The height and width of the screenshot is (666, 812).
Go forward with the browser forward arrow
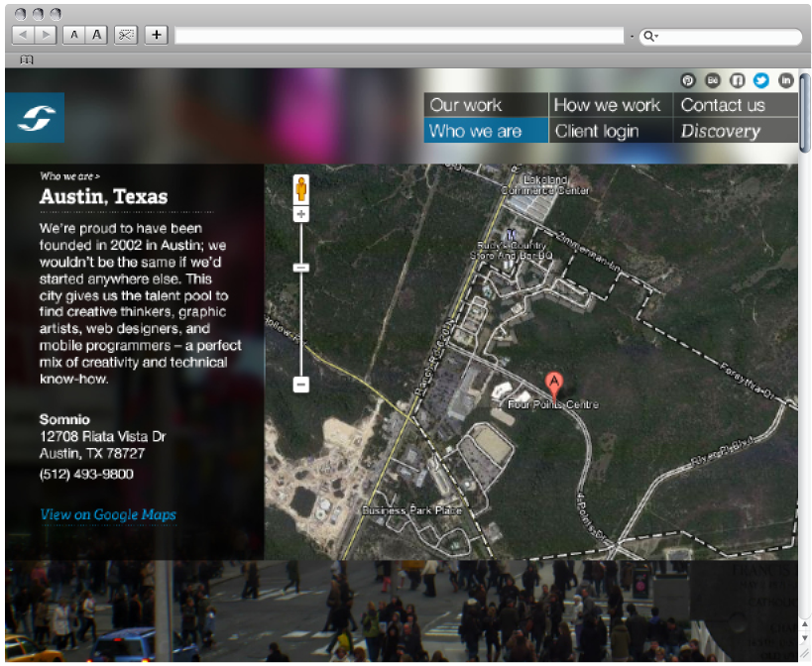click(46, 36)
